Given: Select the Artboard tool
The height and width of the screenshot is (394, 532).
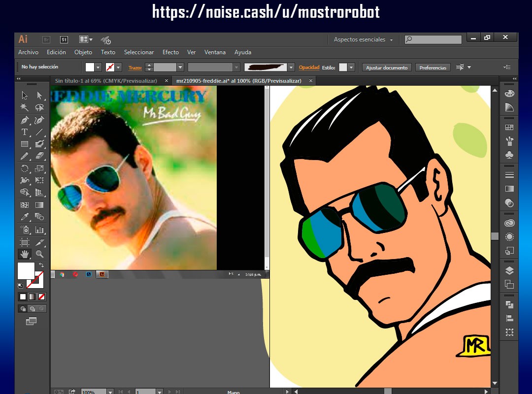Looking at the screenshot, I should [25, 242].
